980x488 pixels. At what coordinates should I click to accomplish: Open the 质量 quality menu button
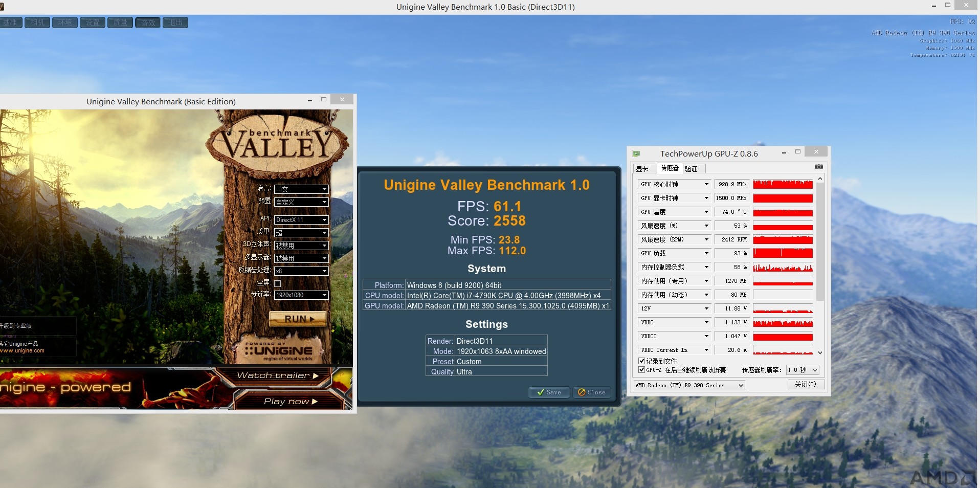pos(120,23)
